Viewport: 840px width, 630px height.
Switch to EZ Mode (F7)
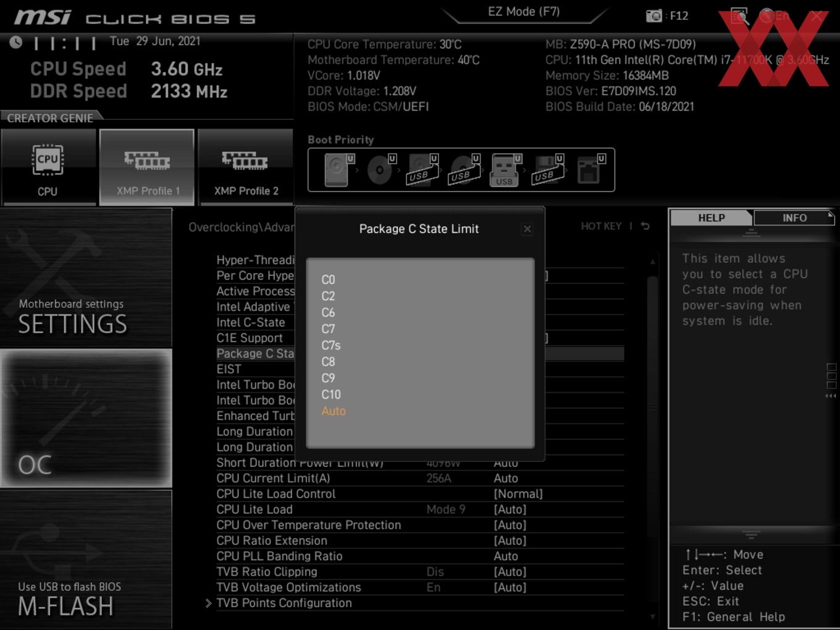pyautogui.click(x=524, y=12)
